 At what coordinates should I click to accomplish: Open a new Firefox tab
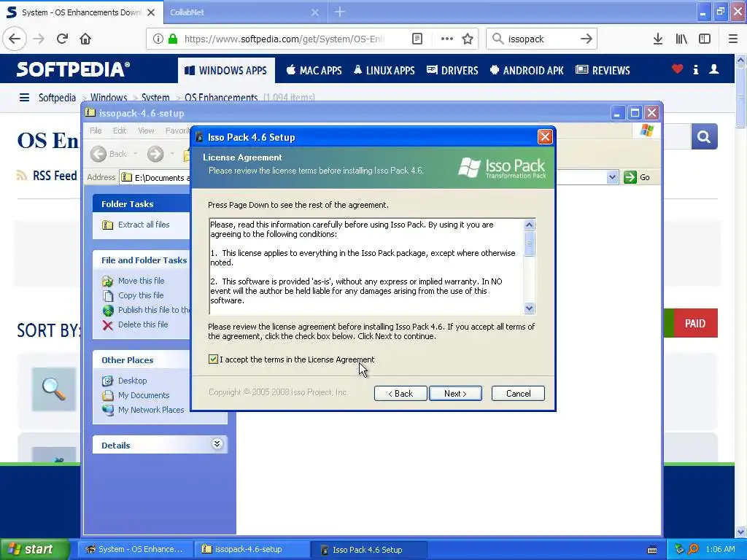click(340, 12)
